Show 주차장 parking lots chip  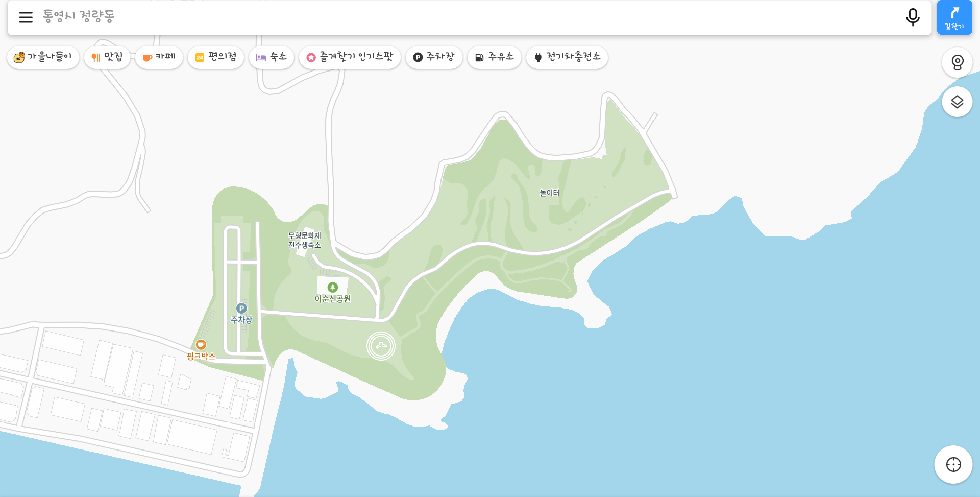(x=434, y=57)
